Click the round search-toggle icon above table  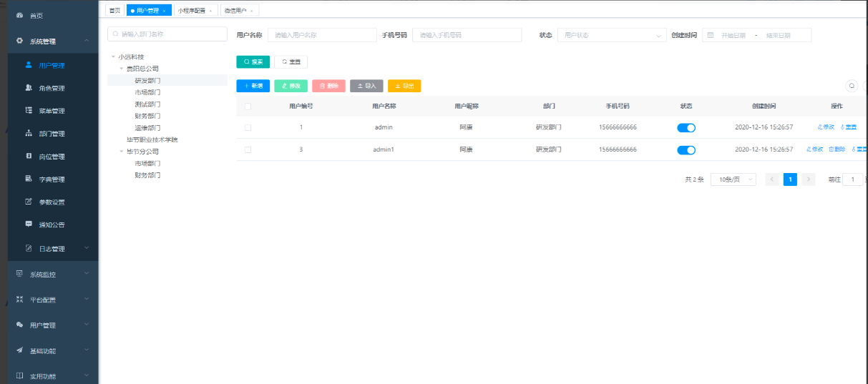click(852, 86)
